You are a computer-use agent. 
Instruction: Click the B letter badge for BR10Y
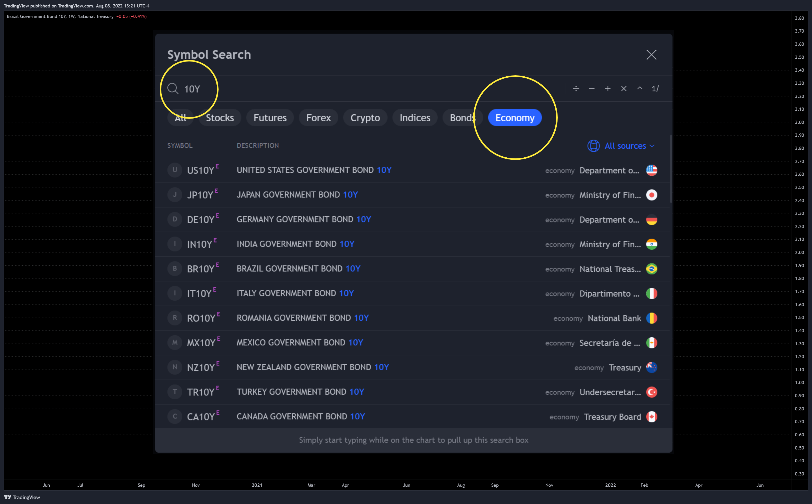point(175,269)
